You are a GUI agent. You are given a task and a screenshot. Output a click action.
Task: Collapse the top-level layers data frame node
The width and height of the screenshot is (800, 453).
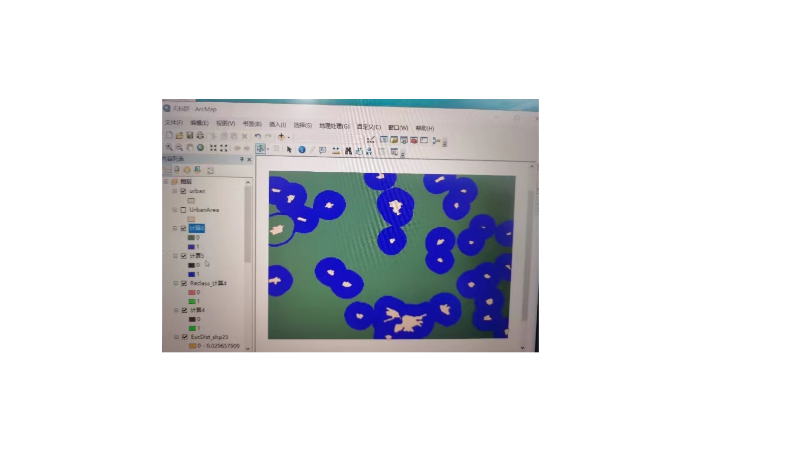point(166,181)
